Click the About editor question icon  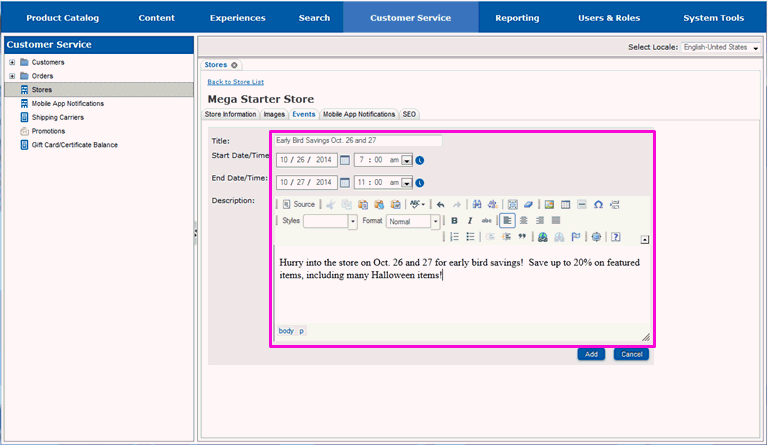(x=616, y=237)
